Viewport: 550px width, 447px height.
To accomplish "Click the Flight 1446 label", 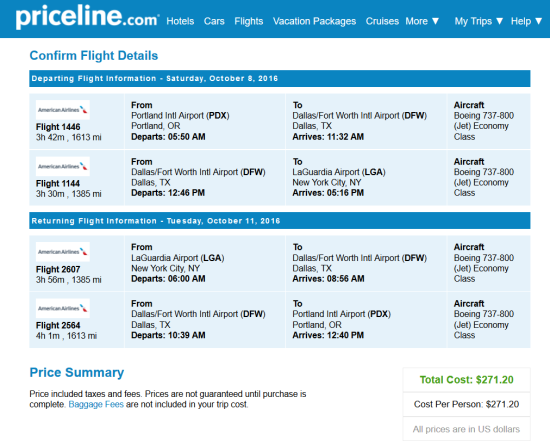I will [x=58, y=127].
